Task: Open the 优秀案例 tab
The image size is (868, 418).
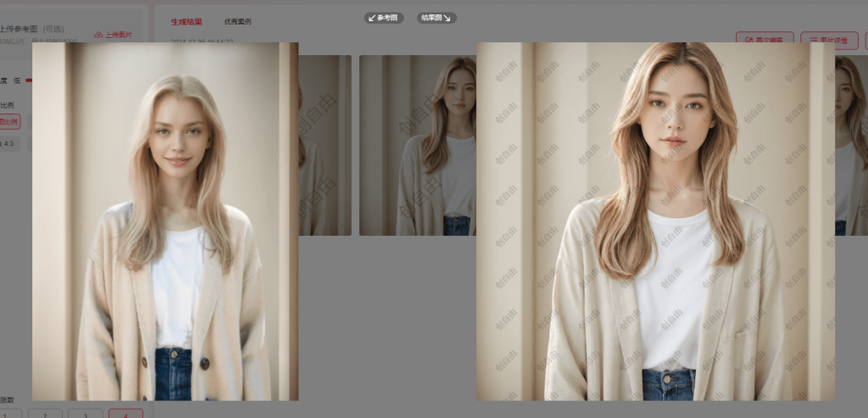Action: coord(237,21)
